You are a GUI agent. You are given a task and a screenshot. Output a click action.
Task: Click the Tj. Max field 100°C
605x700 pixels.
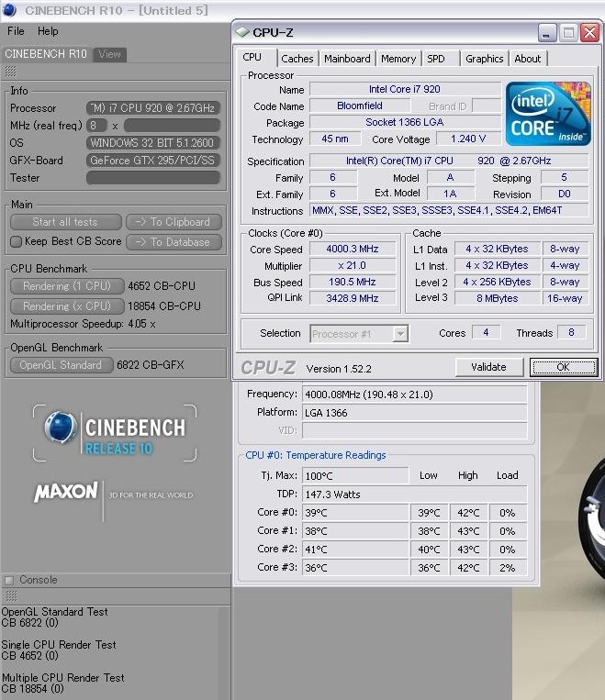pos(355,476)
